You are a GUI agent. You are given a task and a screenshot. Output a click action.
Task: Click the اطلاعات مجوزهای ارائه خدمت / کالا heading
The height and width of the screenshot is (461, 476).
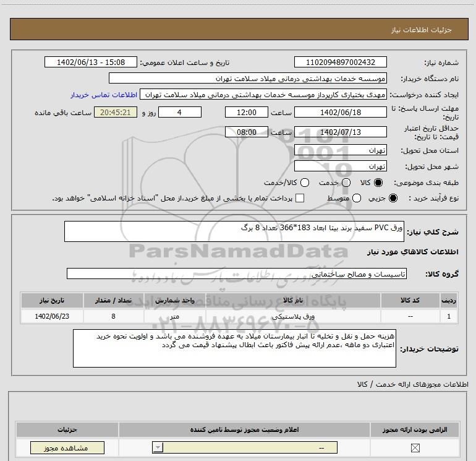point(412,384)
